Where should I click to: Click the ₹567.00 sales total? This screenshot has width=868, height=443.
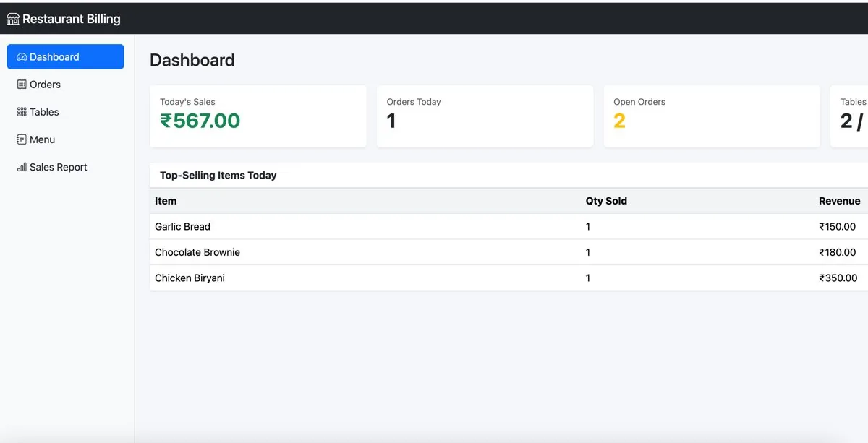coord(200,121)
